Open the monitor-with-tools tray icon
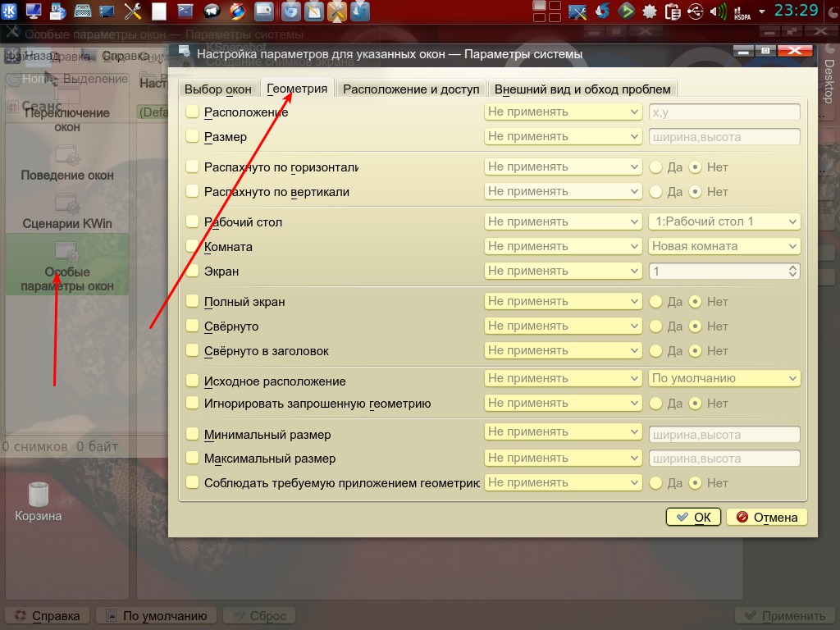Screen dimensions: 840x630 click(x=577, y=11)
